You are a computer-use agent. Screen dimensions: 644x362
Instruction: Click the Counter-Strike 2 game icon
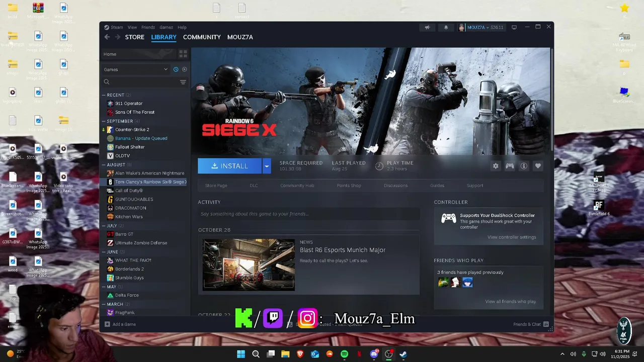(110, 130)
